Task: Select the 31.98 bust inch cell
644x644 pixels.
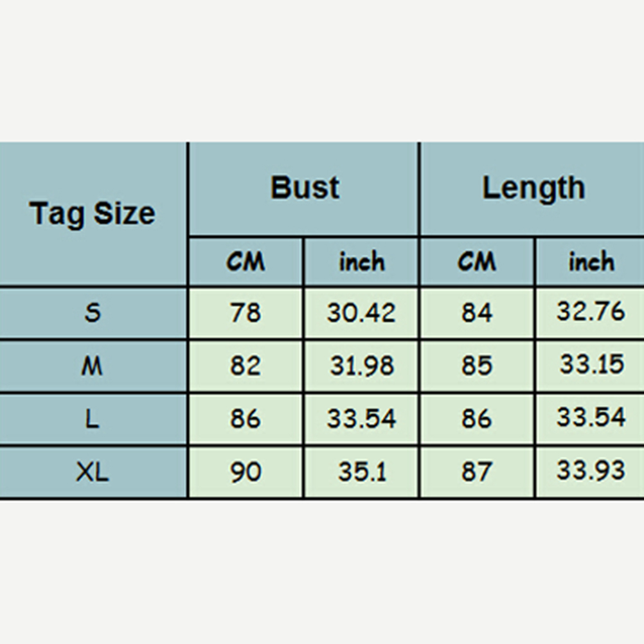Action: point(361,366)
